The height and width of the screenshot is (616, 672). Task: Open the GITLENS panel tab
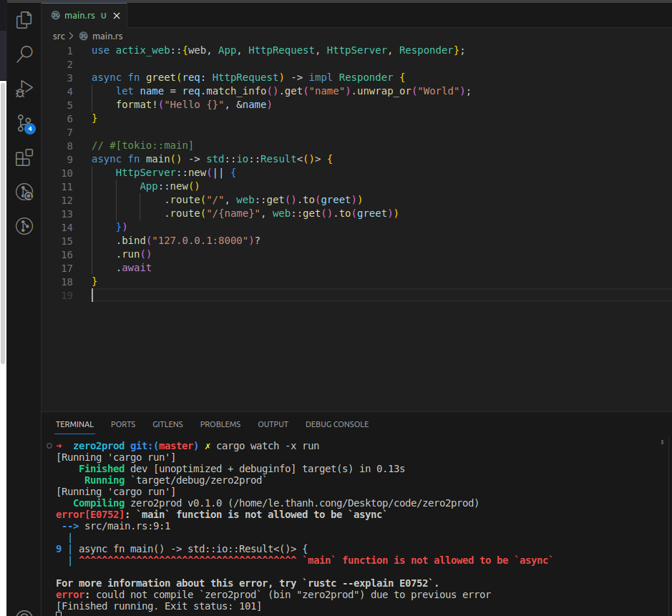167,424
